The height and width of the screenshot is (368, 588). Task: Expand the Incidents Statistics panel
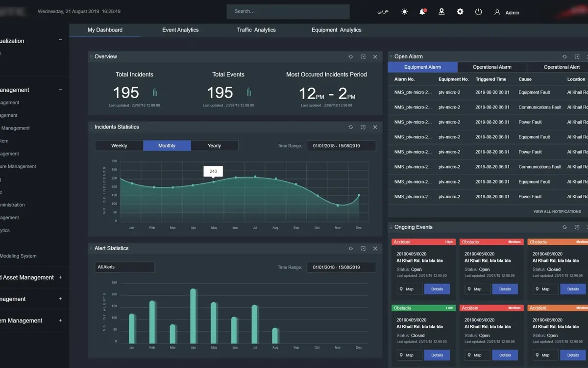(363, 127)
